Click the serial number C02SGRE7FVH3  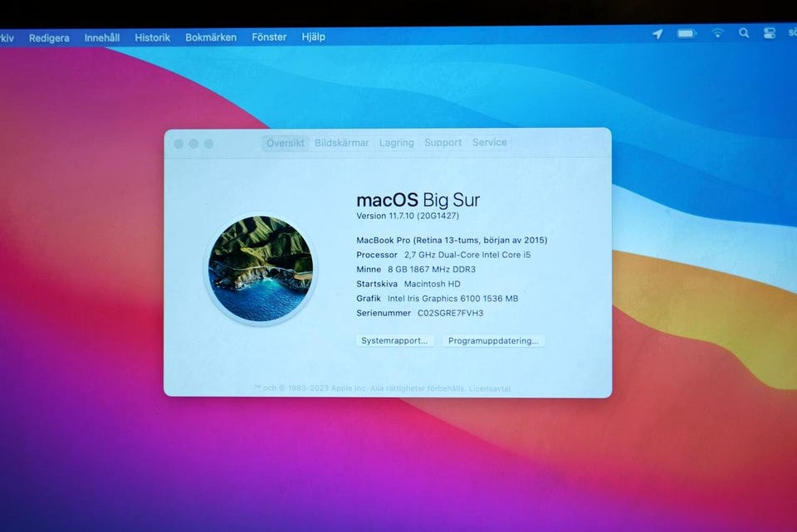450,313
